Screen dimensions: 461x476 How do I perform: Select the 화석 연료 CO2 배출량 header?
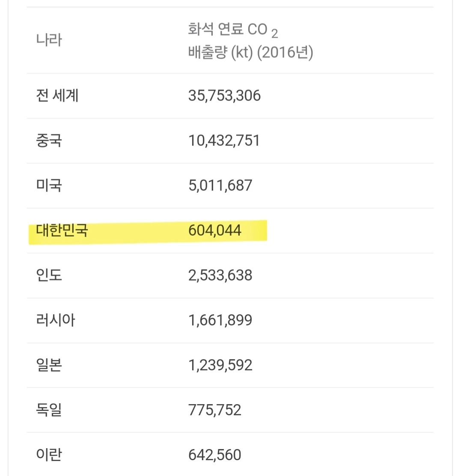[x=250, y=41]
